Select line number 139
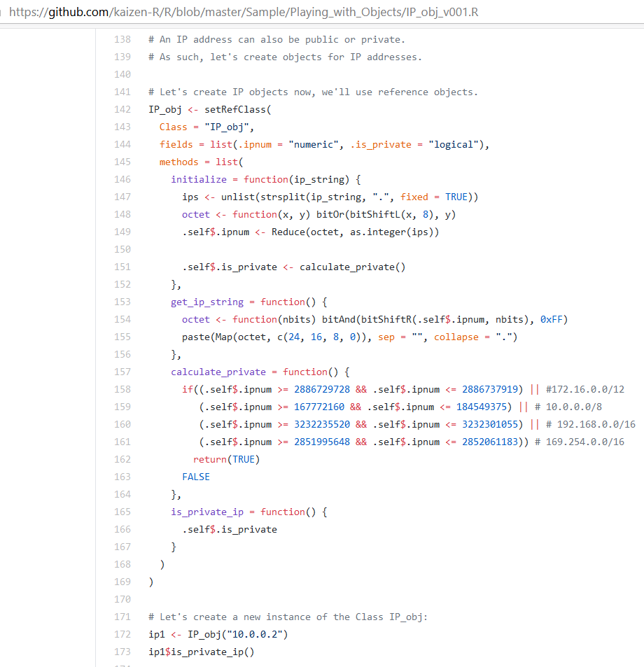644x667 pixels. click(x=122, y=57)
